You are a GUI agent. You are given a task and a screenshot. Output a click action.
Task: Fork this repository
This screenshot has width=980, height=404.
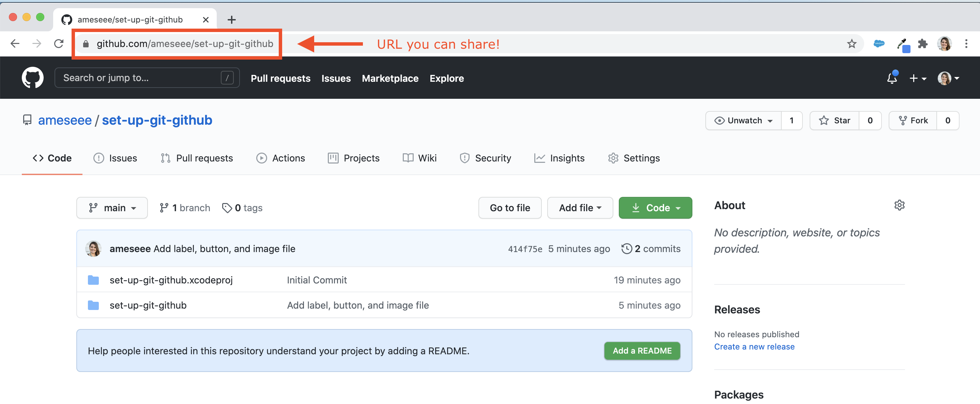tap(913, 121)
